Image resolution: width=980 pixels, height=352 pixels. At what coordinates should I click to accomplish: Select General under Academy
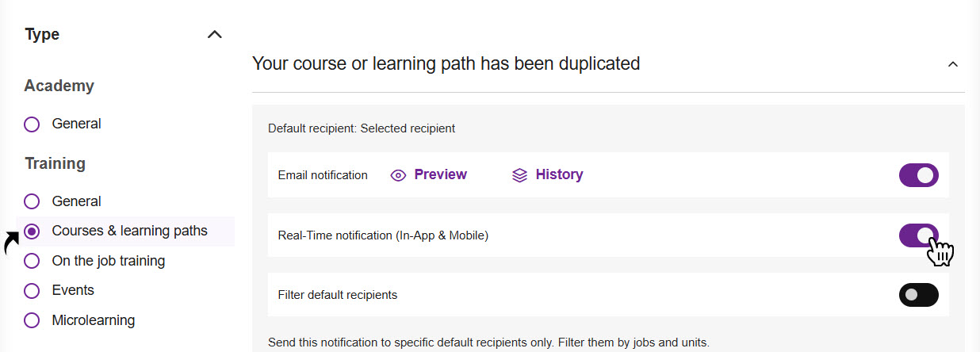32,124
